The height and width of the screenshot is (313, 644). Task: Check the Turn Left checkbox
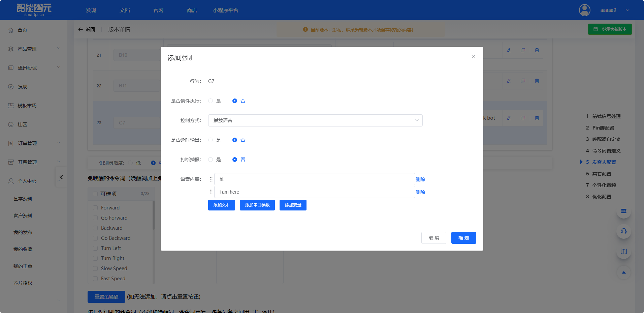click(x=95, y=248)
